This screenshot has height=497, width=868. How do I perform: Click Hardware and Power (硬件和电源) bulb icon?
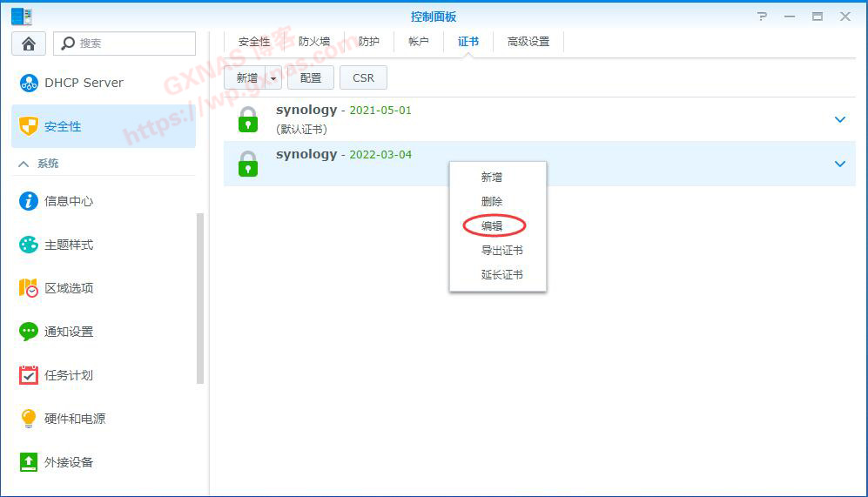pos(29,419)
